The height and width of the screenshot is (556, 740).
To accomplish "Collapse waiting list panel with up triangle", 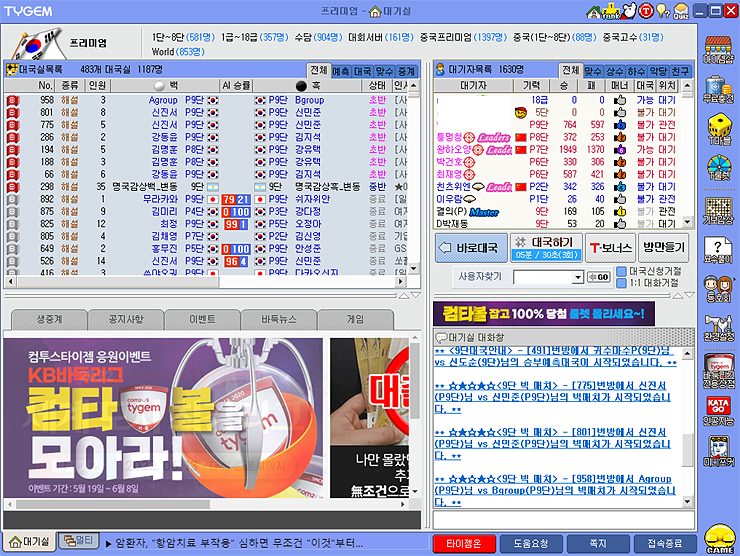I will (678, 295).
